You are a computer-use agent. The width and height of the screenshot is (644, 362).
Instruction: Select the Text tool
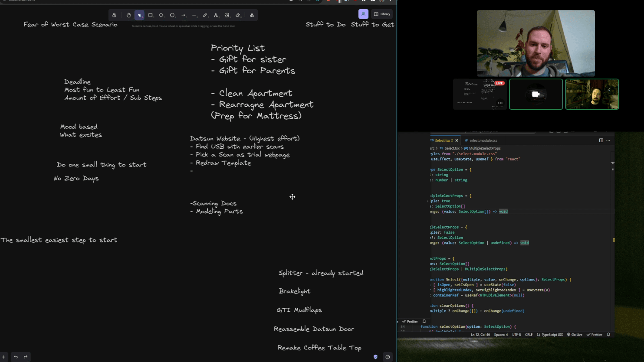coord(216,15)
